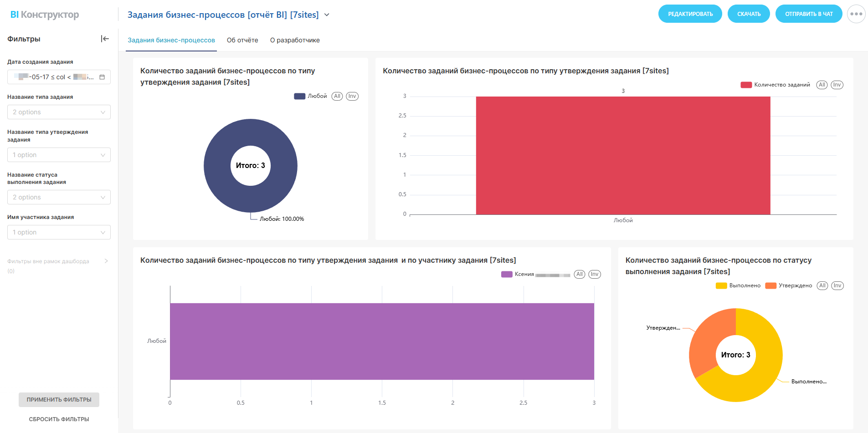Image resolution: width=868 pixels, height=433 pixels.
Task: Toggle Количество заданий legend series
Action: (x=776, y=85)
